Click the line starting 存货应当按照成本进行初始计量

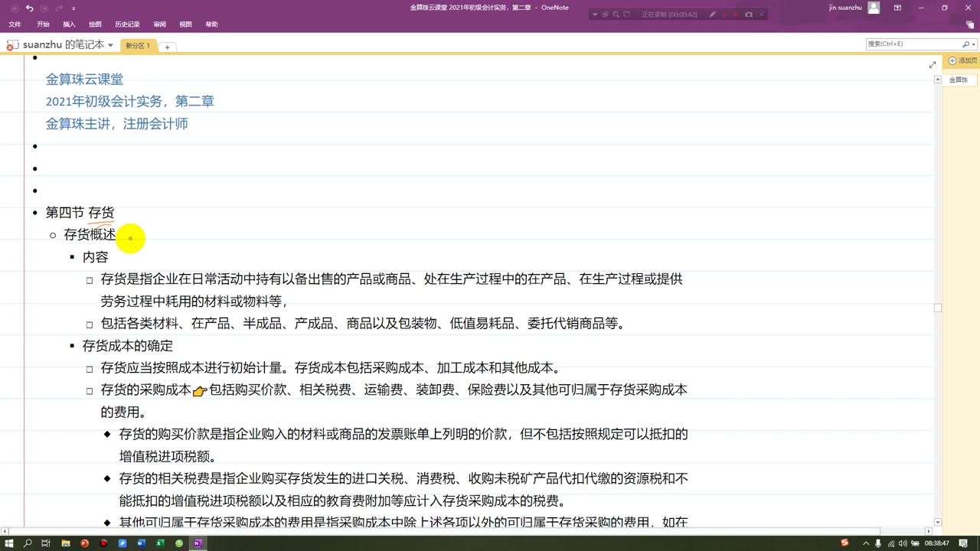pos(331,368)
